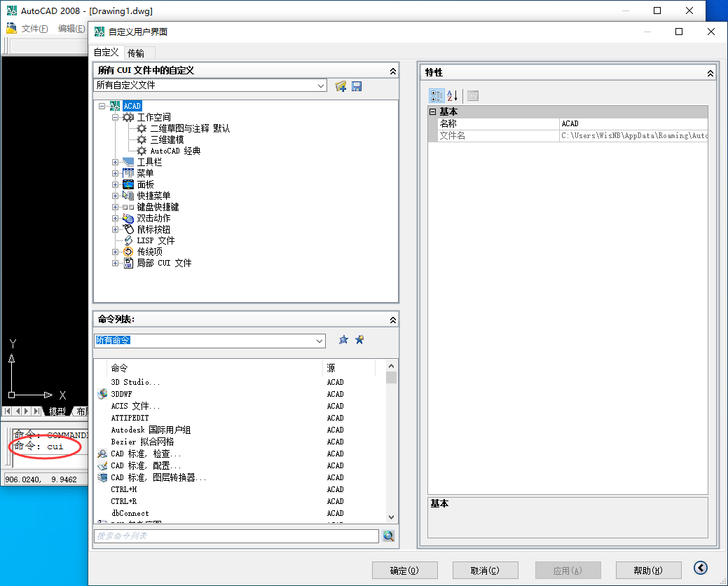Screen dimensions: 728x586
Task: Open the 所有自定义文件 dropdown
Action: tap(321, 86)
